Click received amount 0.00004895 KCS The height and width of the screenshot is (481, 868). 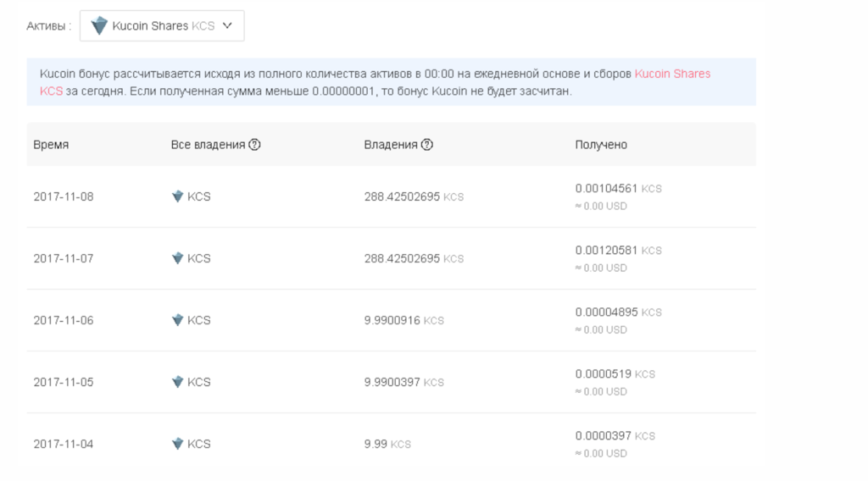coord(618,312)
